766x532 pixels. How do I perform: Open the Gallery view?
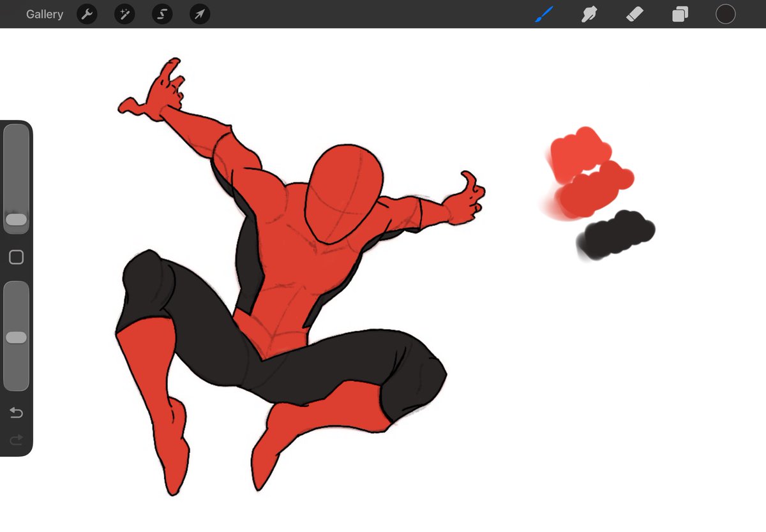click(45, 14)
